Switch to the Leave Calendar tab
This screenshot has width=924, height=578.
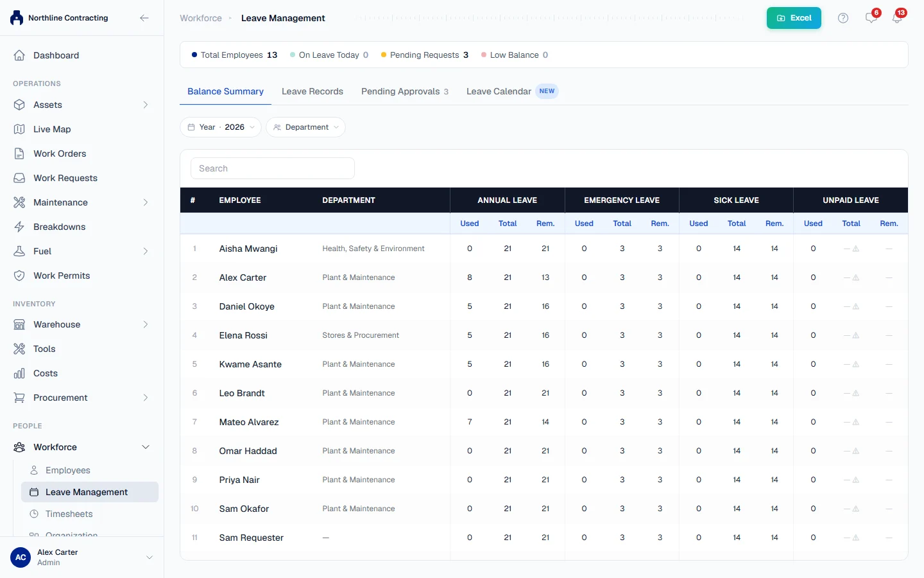(512, 91)
